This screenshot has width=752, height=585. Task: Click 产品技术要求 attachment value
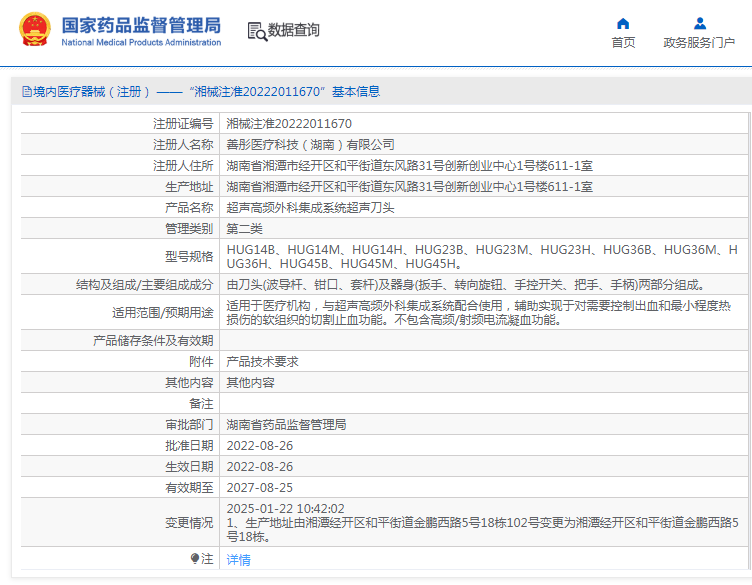pyautogui.click(x=262, y=362)
